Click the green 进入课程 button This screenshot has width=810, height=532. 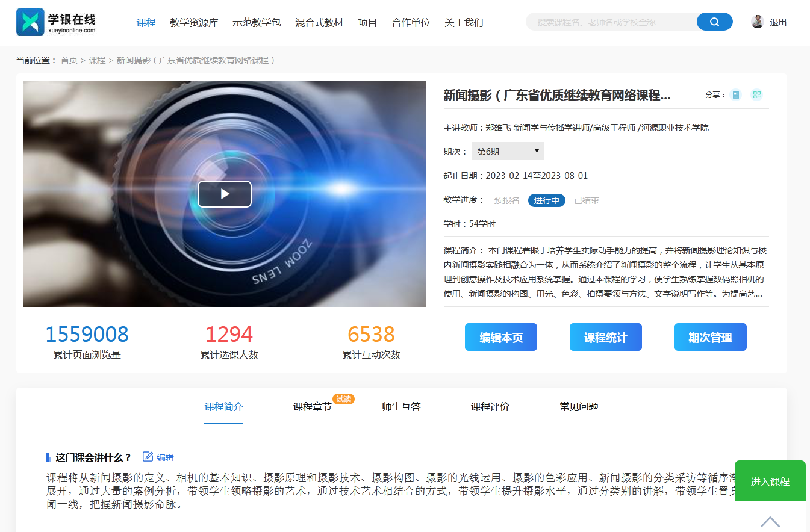(770, 481)
